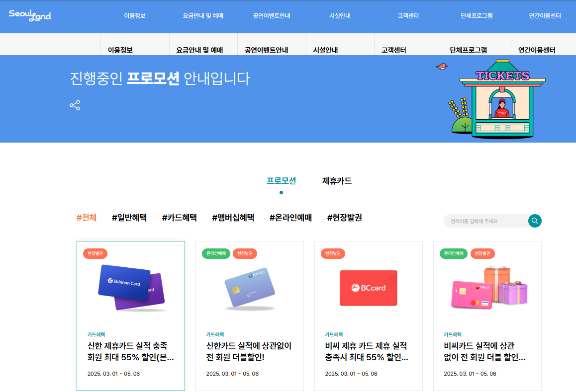Open 요금안내 및 예매 in the blue top menu
The image size is (576, 392).
point(203,16)
